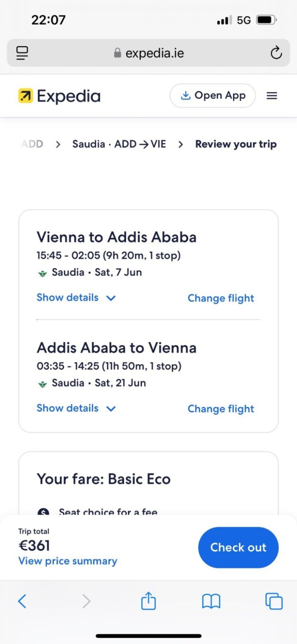Go to Saudia ADD → VIE breadcrumb

point(119,144)
